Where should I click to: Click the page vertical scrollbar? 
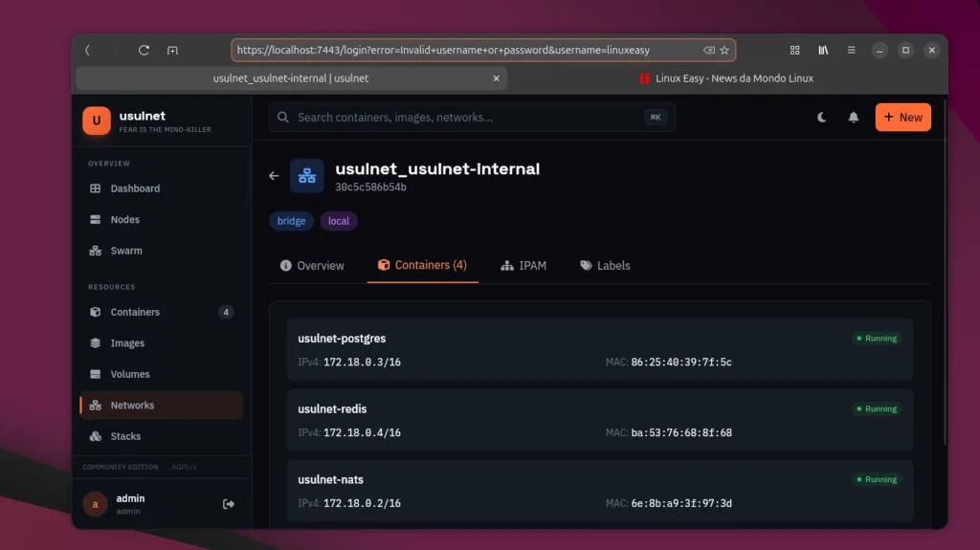tap(945, 272)
